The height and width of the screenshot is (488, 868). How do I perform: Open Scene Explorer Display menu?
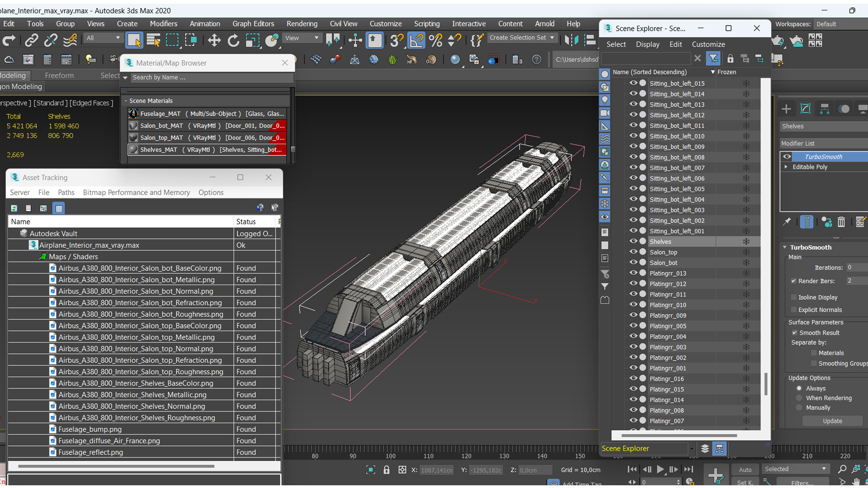[x=647, y=44]
